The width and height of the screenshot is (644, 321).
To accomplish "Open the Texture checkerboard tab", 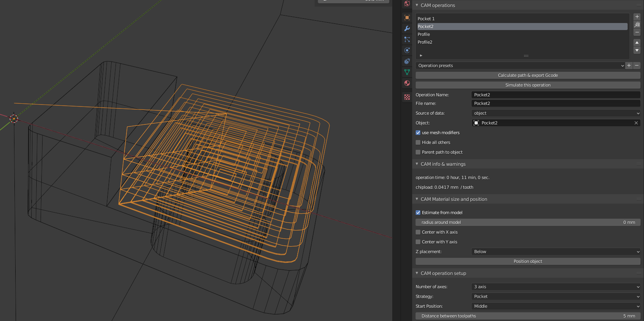I will click(407, 97).
